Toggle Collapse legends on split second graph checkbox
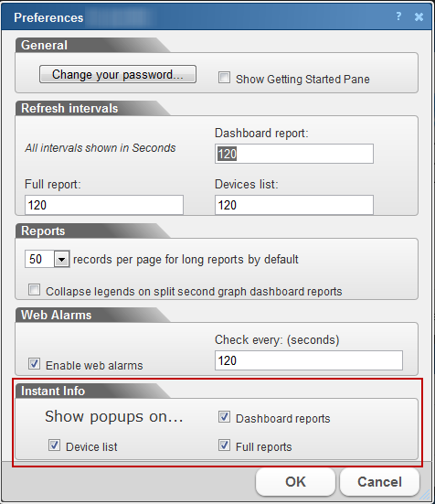This screenshot has height=504, width=435. (x=34, y=289)
